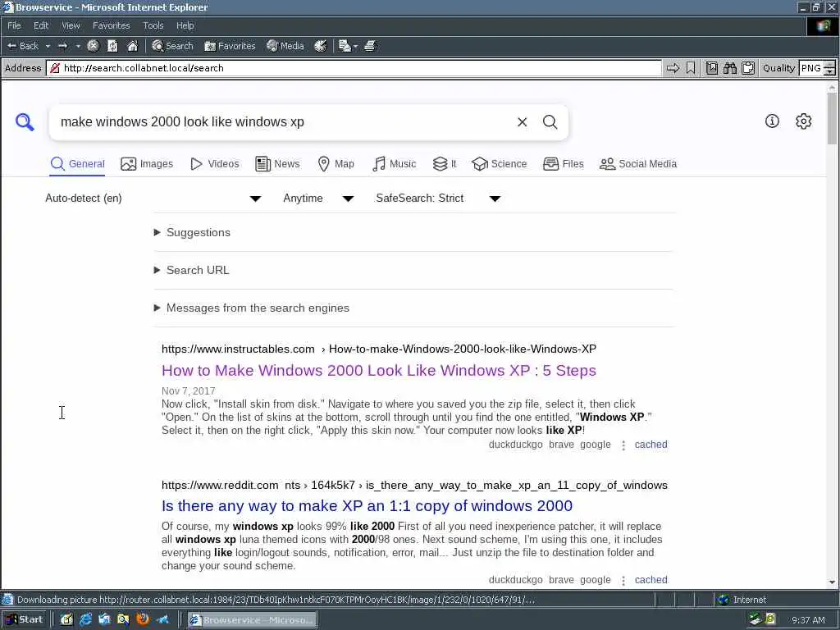Image resolution: width=840 pixels, height=630 pixels.
Task: Open the info about page icon
Action: point(772,121)
